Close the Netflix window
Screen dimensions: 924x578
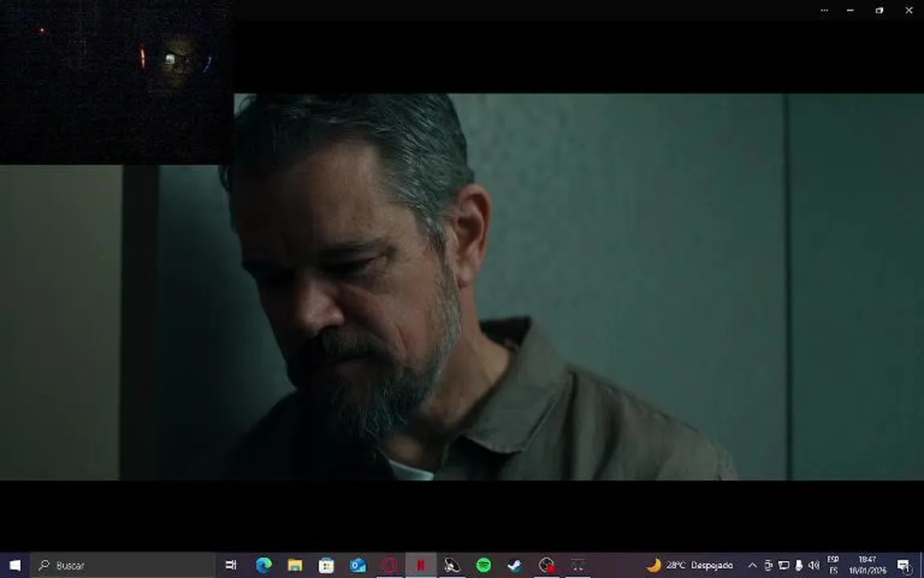point(909,10)
